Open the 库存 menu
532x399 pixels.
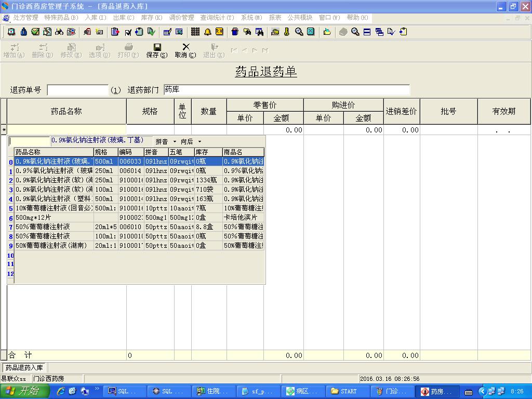click(151, 18)
